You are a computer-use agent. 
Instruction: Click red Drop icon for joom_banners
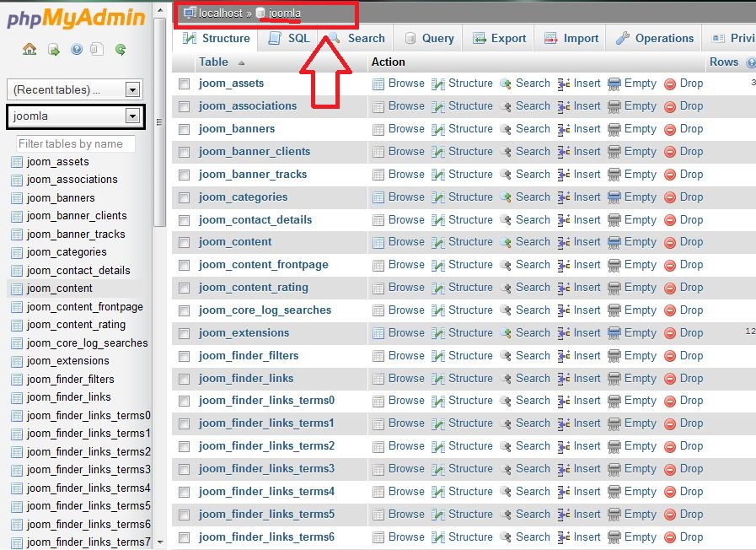(x=670, y=129)
